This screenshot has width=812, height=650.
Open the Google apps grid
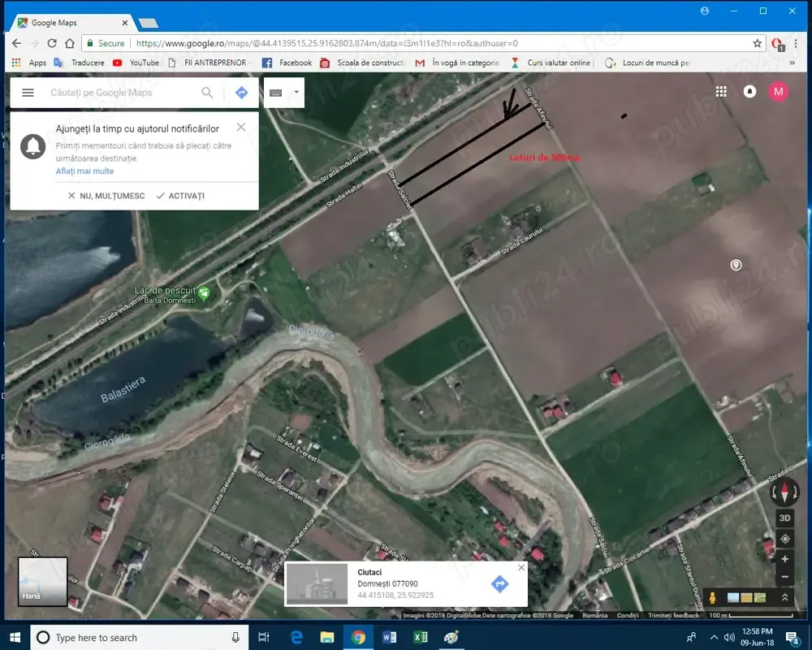721,92
